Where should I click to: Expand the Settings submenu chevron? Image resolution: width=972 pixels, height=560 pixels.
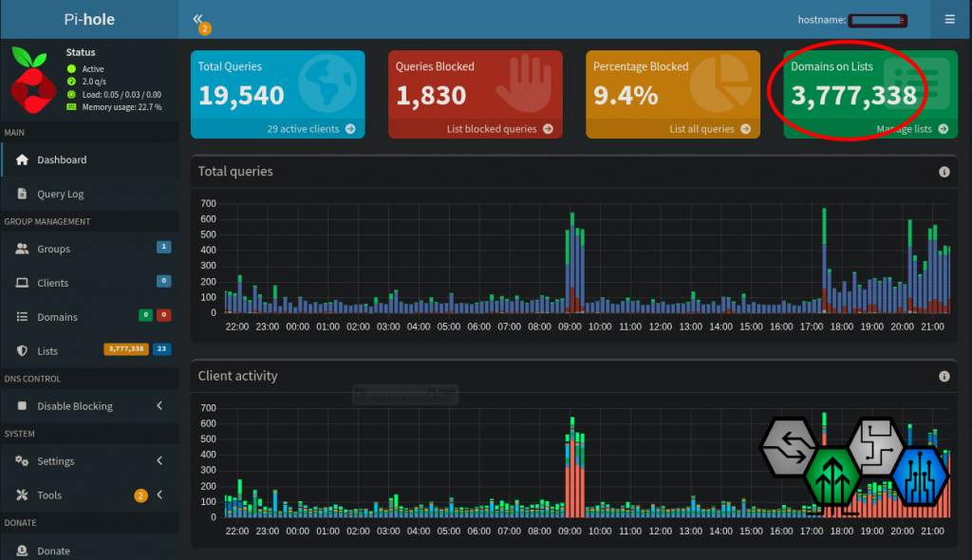tap(159, 461)
